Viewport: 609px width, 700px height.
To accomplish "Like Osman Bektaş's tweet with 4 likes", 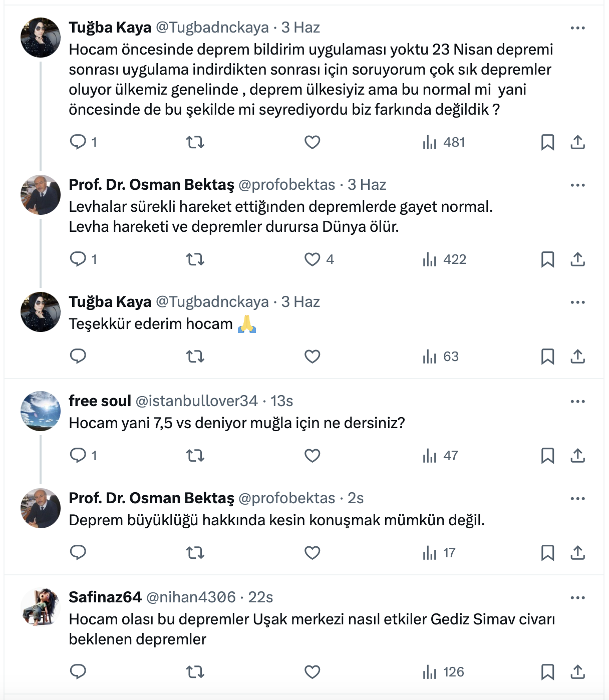I will click(313, 259).
